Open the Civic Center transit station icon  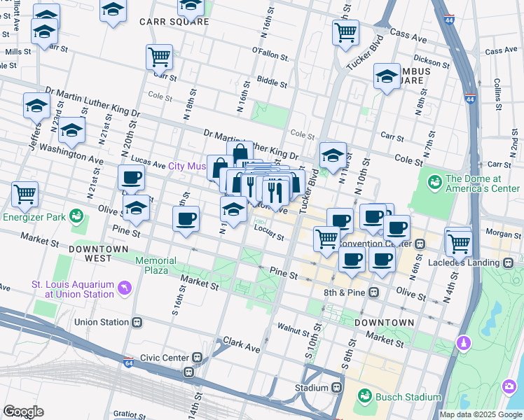pos(197,358)
